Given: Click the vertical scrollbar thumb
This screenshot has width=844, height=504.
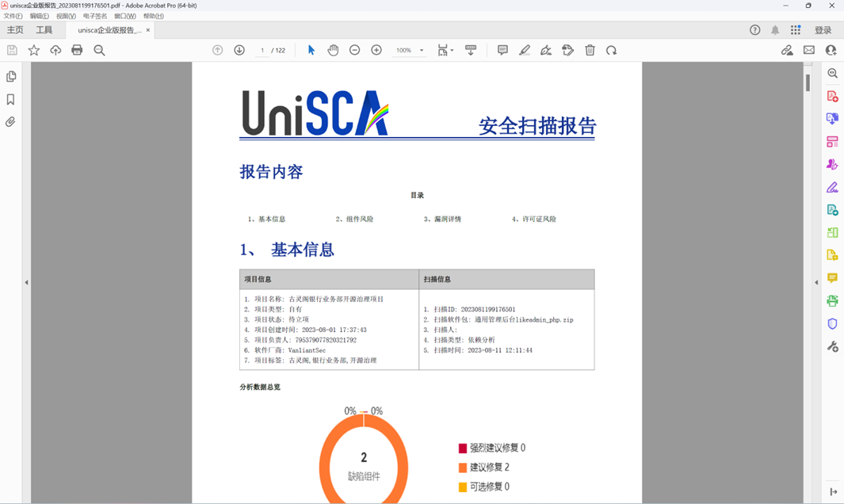Looking at the screenshot, I should (808, 82).
